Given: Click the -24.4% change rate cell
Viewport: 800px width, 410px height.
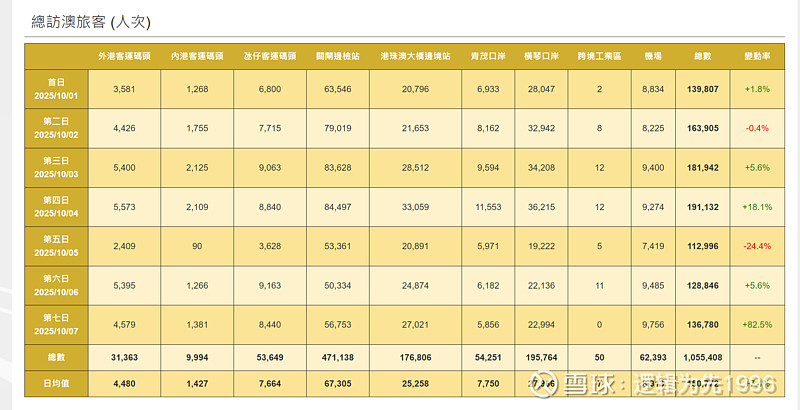Looking at the screenshot, I should [757, 246].
